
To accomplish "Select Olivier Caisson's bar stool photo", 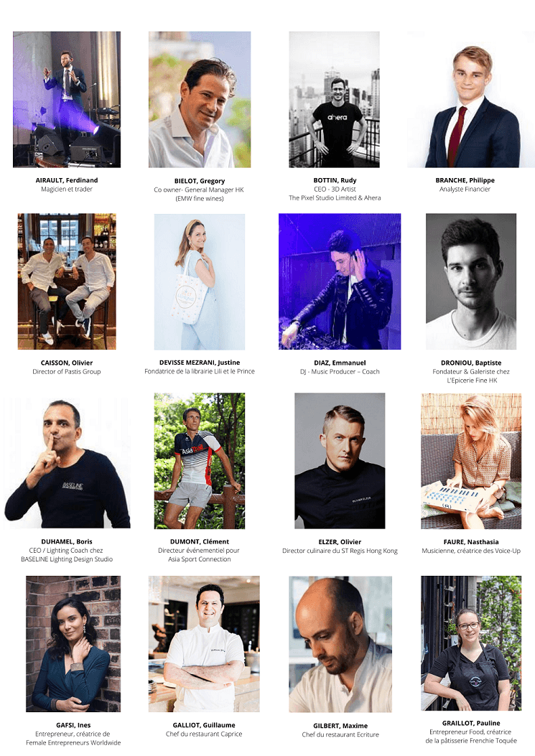I will tap(67, 281).
